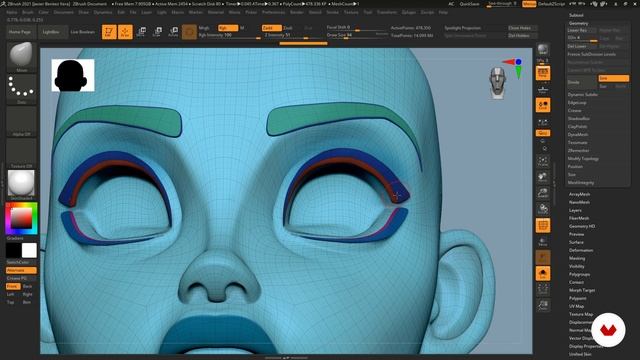The height and width of the screenshot is (360, 640).
Task: Open the SkinShade4 material selector
Action: coord(21,185)
